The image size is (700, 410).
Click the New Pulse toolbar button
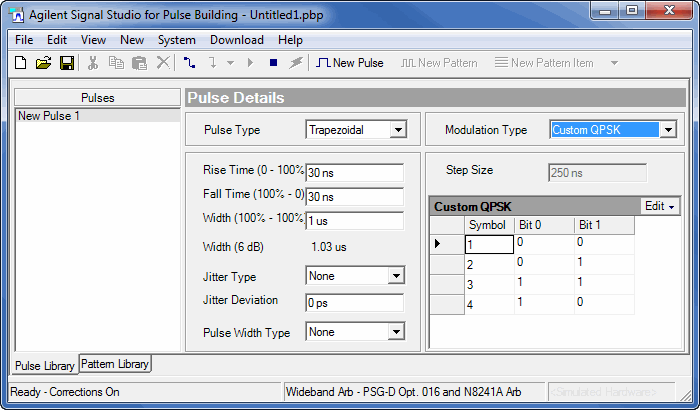pos(350,63)
